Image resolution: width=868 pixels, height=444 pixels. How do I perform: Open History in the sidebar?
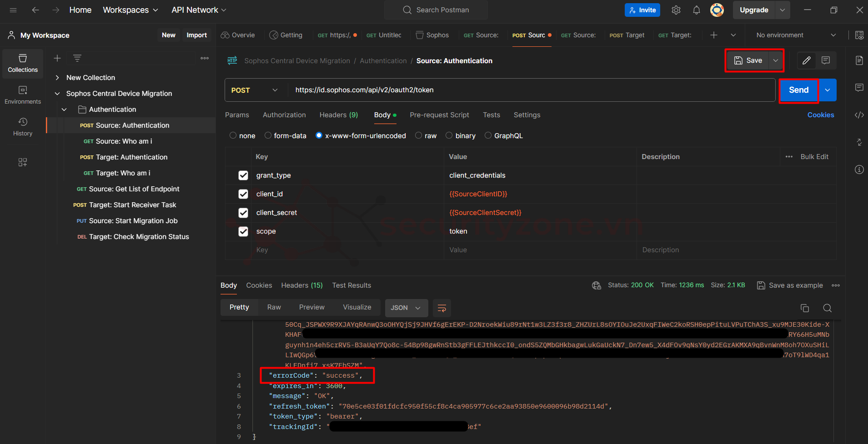click(23, 127)
